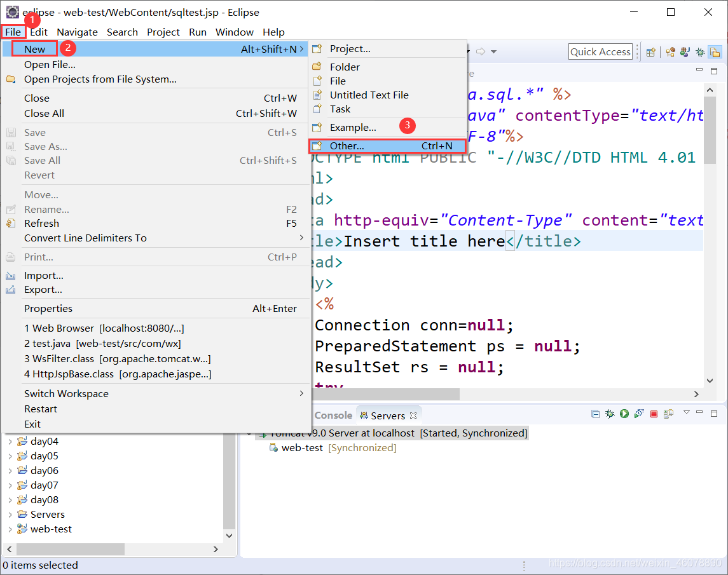Open the Search menu
Screen dimensions: 728x575
click(x=122, y=32)
